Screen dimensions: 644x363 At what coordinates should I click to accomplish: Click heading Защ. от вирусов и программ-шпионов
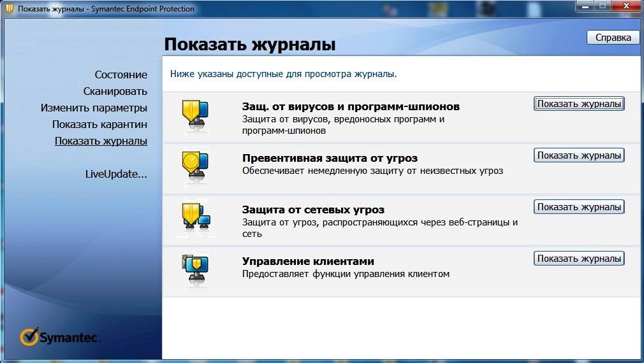click(351, 106)
